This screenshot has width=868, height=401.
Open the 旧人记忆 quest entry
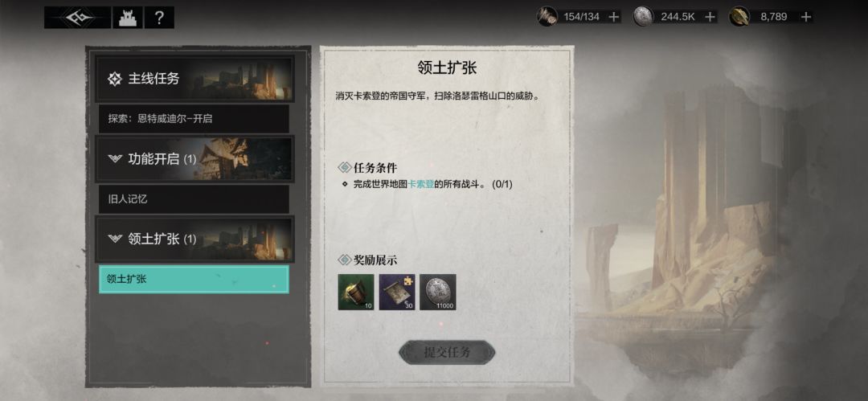(194, 198)
